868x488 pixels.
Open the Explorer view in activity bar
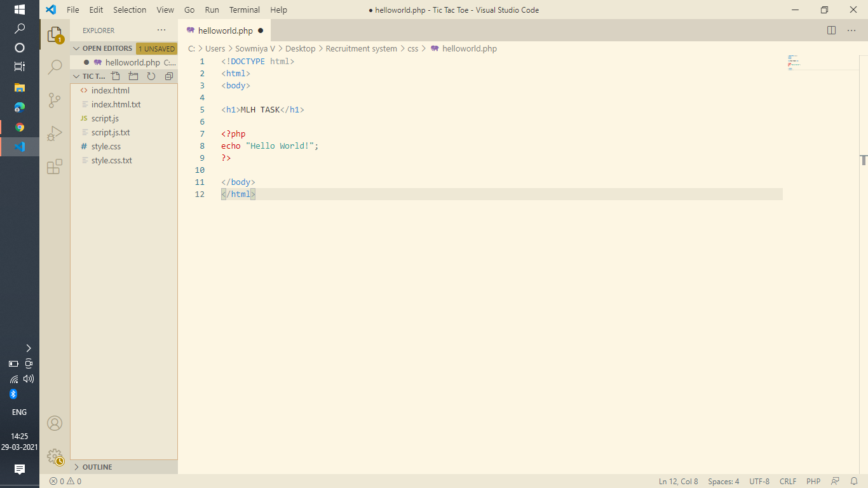coord(55,34)
